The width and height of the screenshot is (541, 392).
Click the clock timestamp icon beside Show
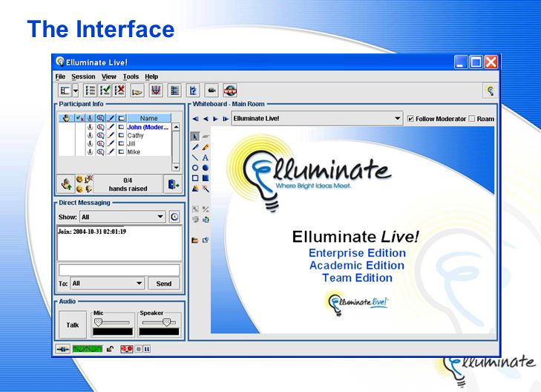click(174, 217)
